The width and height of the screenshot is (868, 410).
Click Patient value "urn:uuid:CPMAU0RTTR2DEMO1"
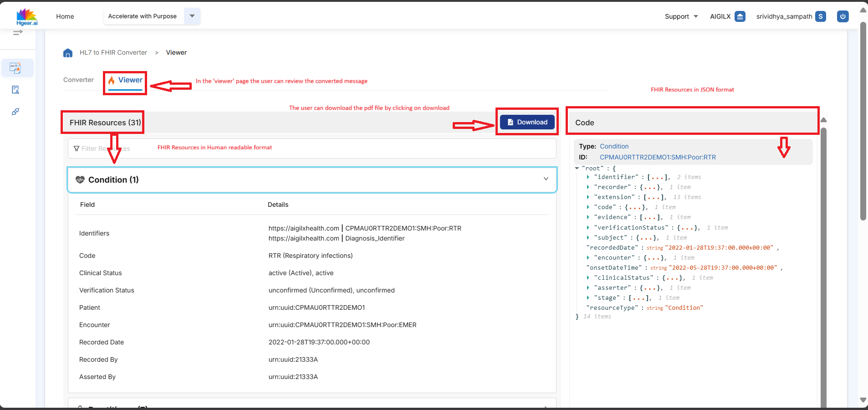[317, 307]
